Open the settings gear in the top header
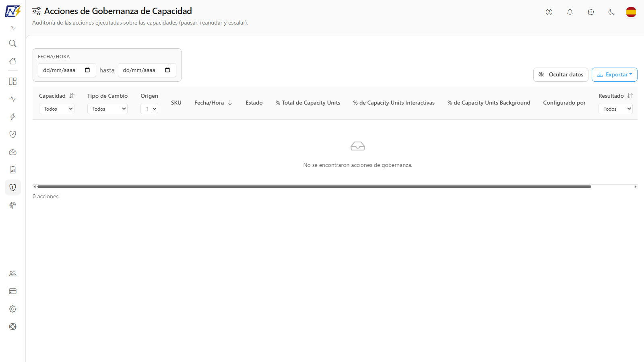Image resolution: width=644 pixels, height=362 pixels. (591, 12)
